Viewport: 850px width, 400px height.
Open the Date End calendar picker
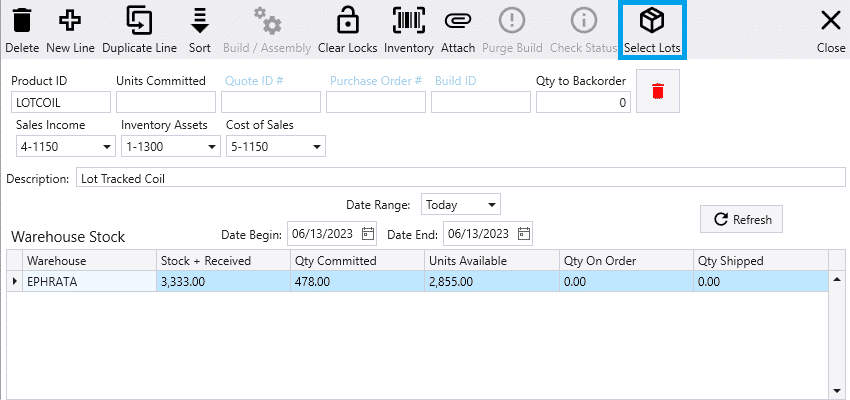point(523,234)
